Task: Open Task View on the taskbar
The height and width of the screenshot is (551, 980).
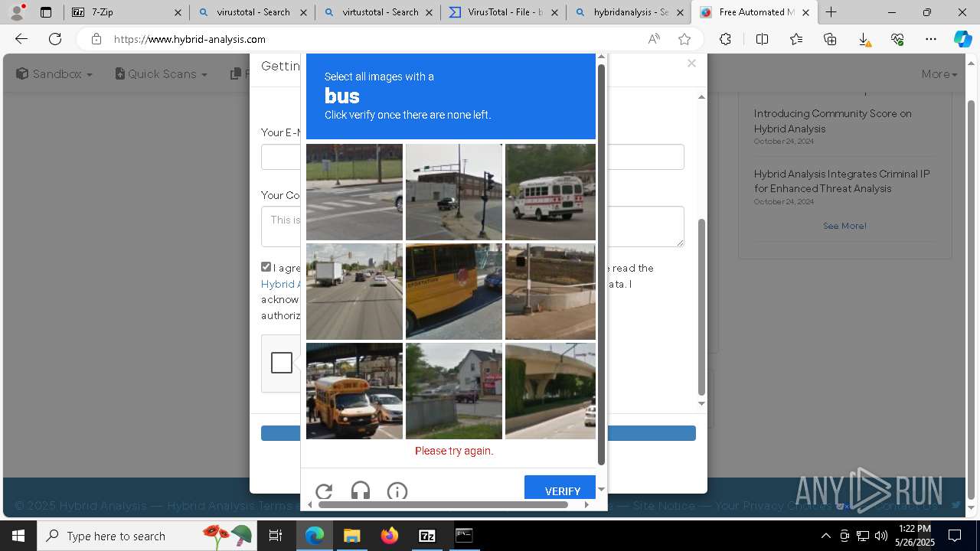Action: click(276, 536)
